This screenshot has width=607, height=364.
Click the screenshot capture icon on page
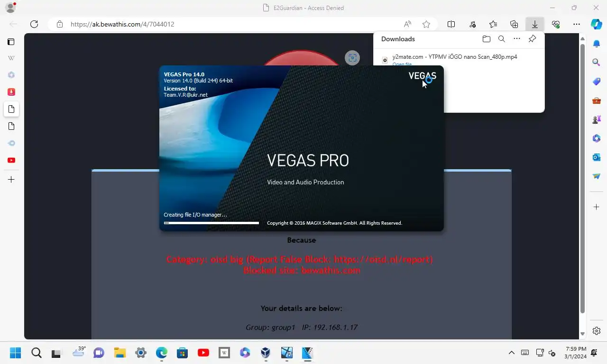point(352,58)
